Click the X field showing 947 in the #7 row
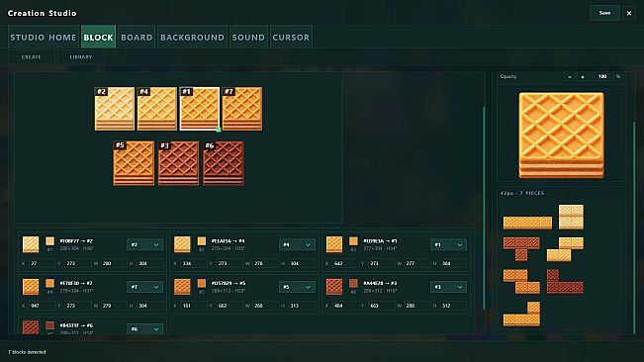The image size is (644, 362). tap(42, 306)
